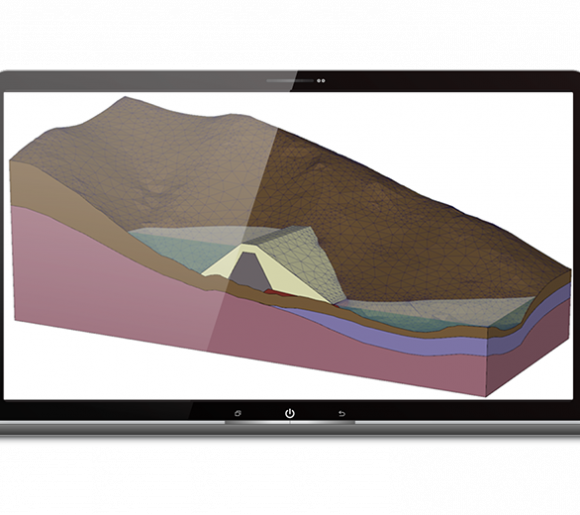Click the webcam dots on top bezel
The image size is (580, 515).
(x=321, y=81)
